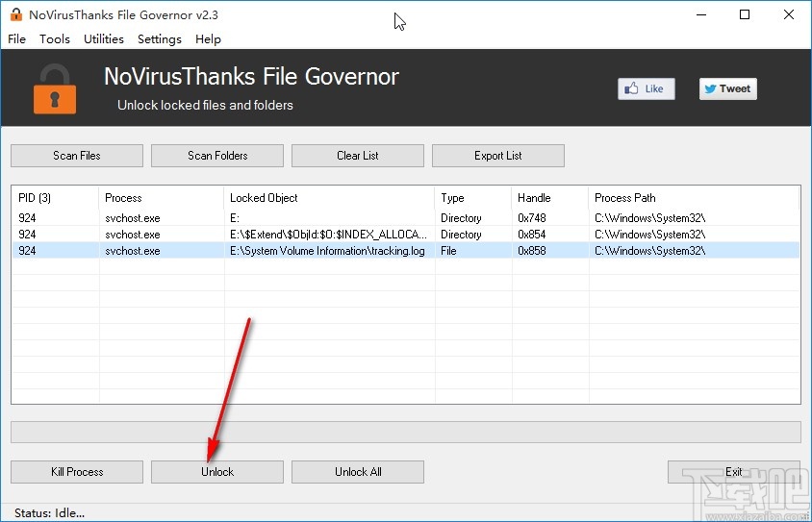Click the File Governor title bar icon
The width and height of the screenshot is (812, 522).
coord(16,14)
